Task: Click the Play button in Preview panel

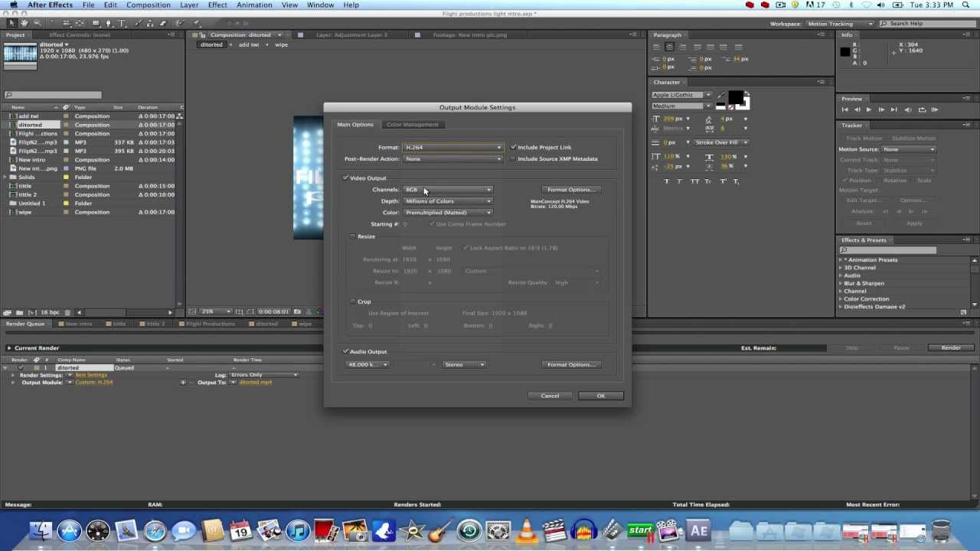Action: pos(869,109)
